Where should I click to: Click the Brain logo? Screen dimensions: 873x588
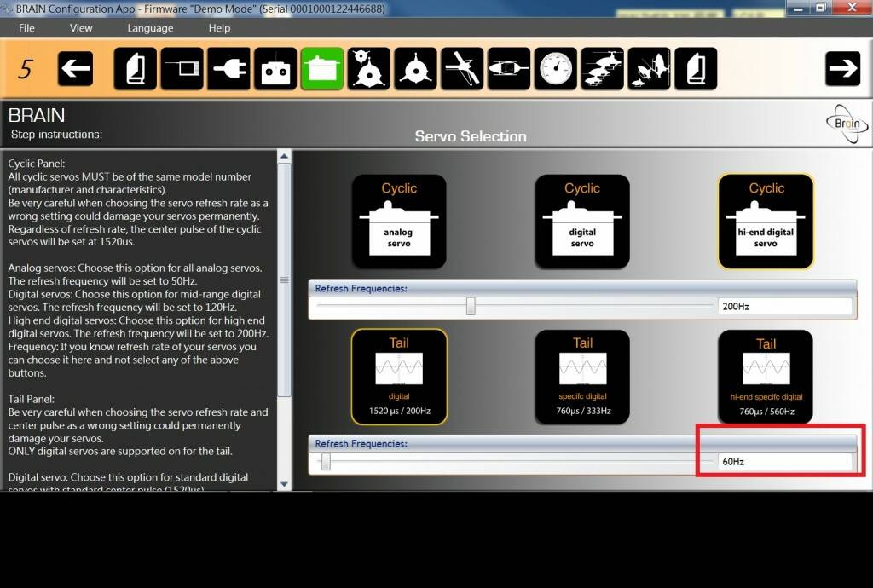click(x=847, y=124)
